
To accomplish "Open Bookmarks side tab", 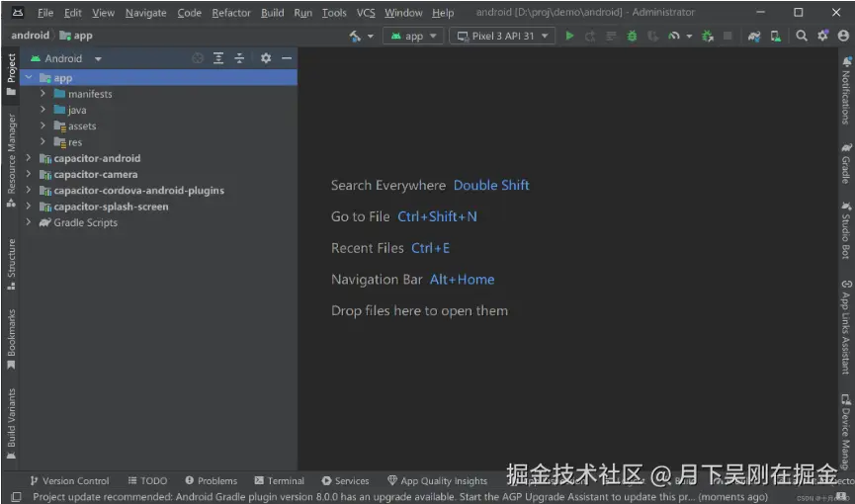I will click(11, 339).
